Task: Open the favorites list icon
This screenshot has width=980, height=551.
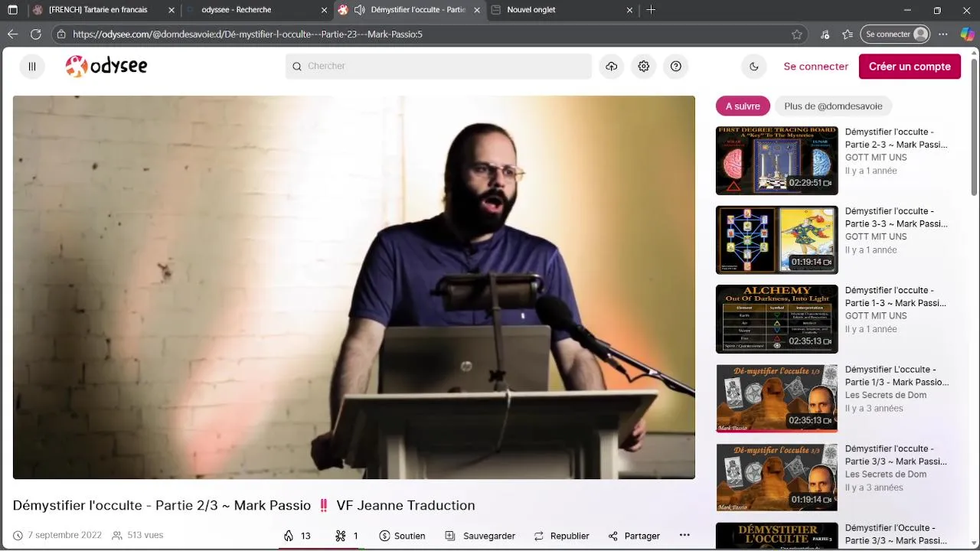Action: pyautogui.click(x=848, y=34)
